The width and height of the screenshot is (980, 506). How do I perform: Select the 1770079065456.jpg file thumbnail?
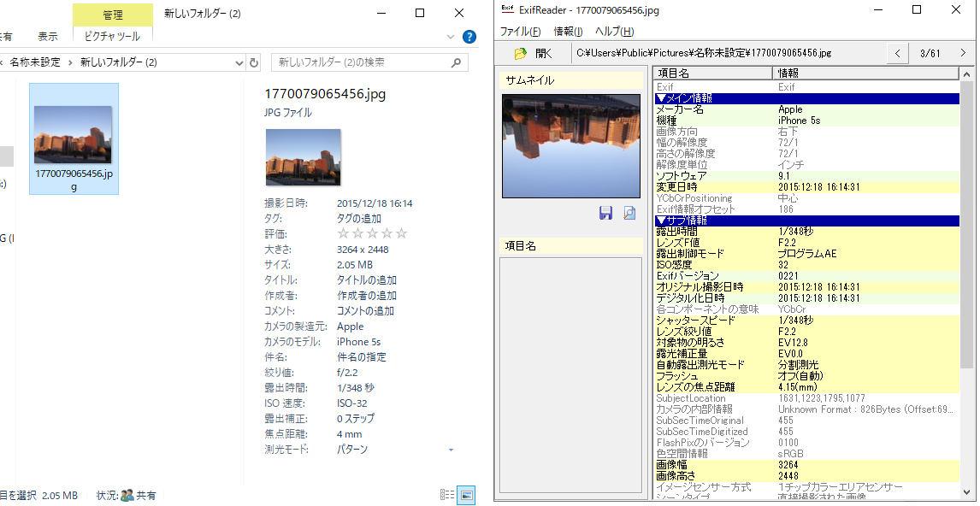click(74, 138)
